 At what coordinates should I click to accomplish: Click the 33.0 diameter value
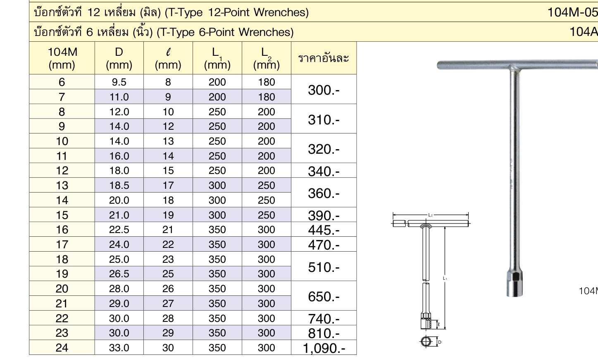pyautogui.click(x=119, y=348)
